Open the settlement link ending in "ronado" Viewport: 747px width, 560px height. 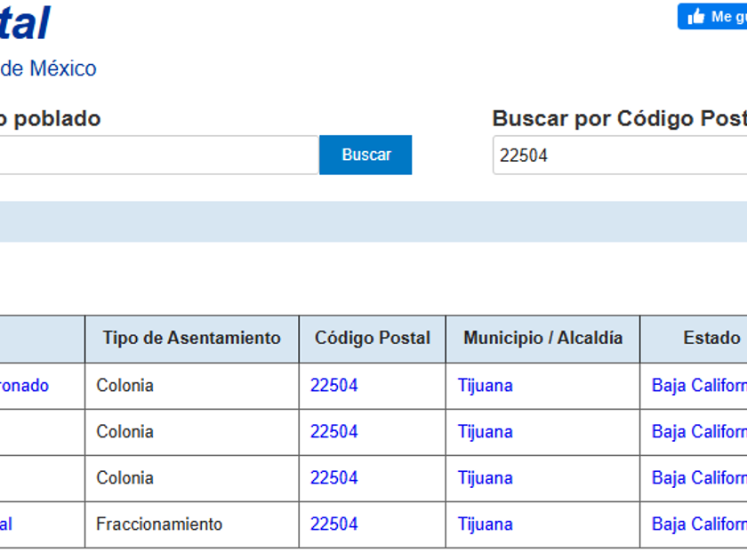[x=24, y=386]
